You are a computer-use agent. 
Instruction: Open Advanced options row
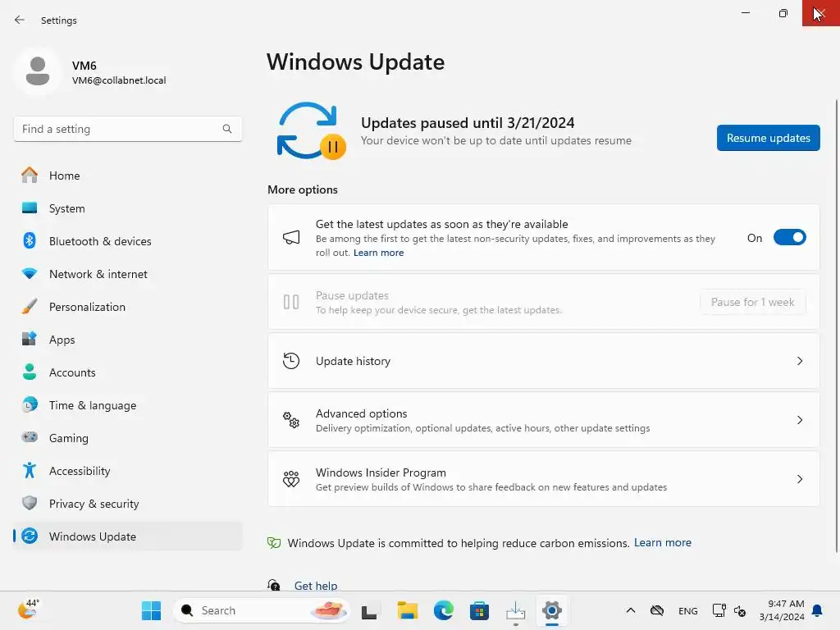pyautogui.click(x=543, y=420)
